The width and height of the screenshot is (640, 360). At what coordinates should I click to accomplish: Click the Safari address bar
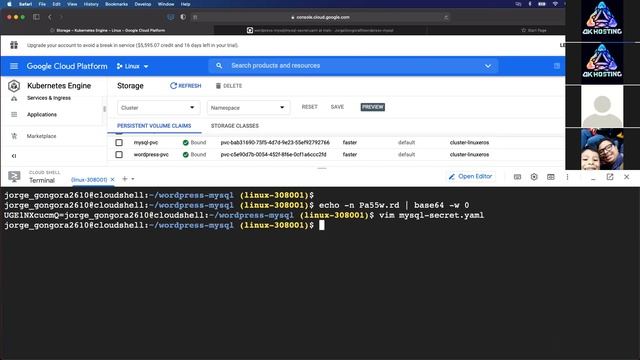(x=320, y=17)
